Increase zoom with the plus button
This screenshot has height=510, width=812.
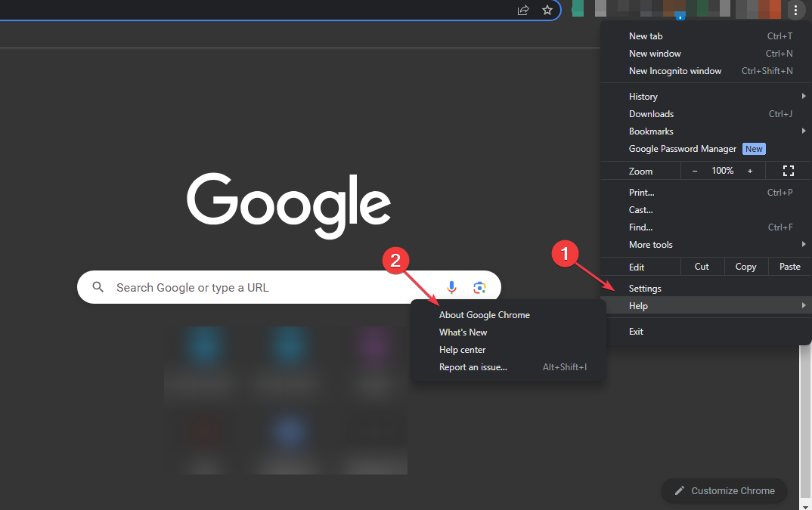tap(750, 171)
